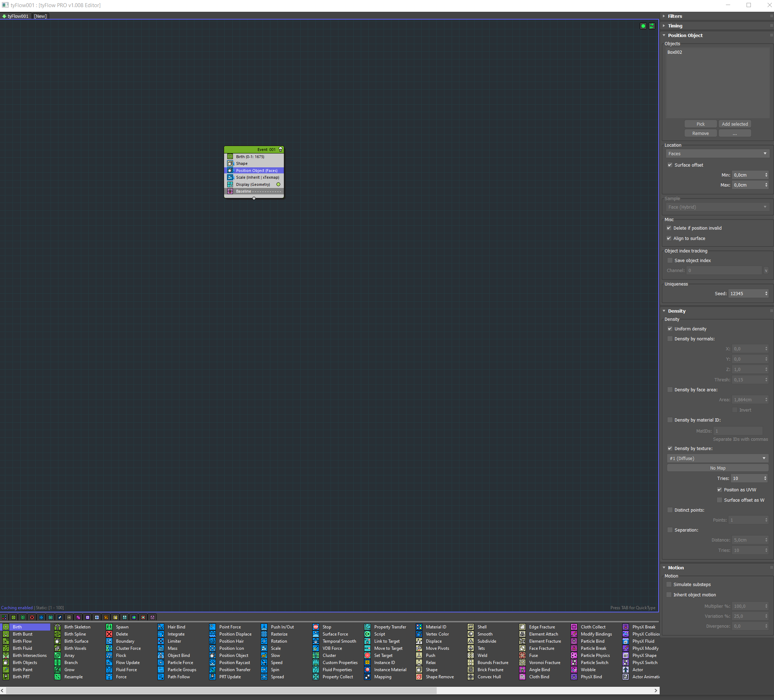Click the ellipsis button beside Remove
774x700 pixels.
(734, 133)
